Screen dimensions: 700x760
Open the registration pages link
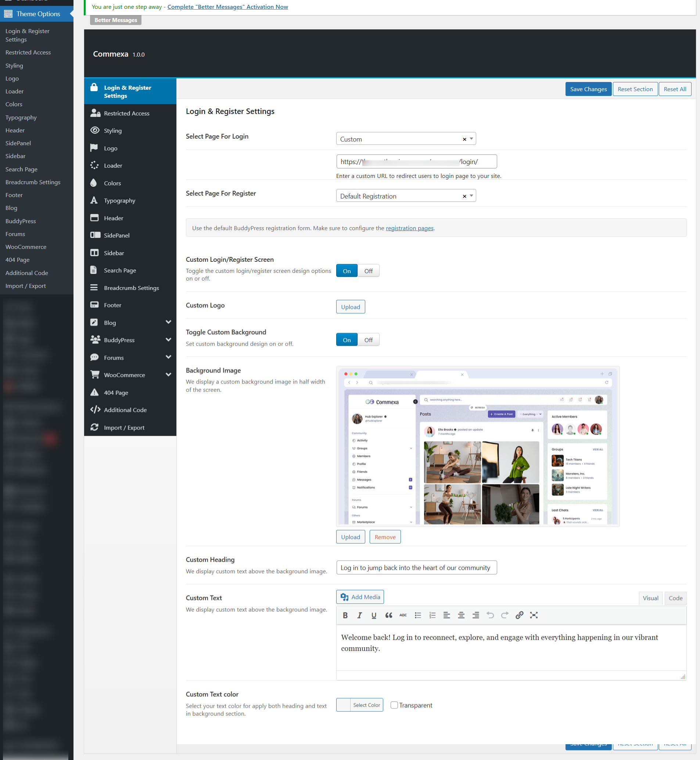[409, 228]
